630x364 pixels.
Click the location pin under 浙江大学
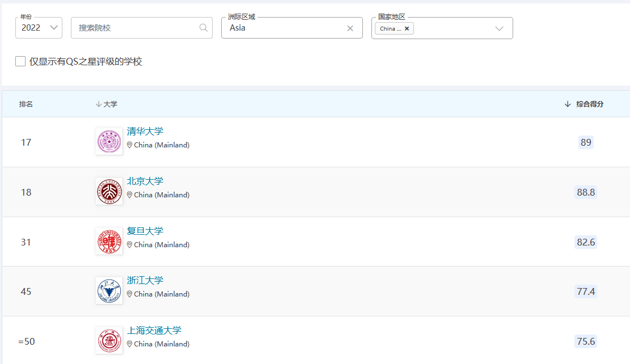pyautogui.click(x=129, y=294)
